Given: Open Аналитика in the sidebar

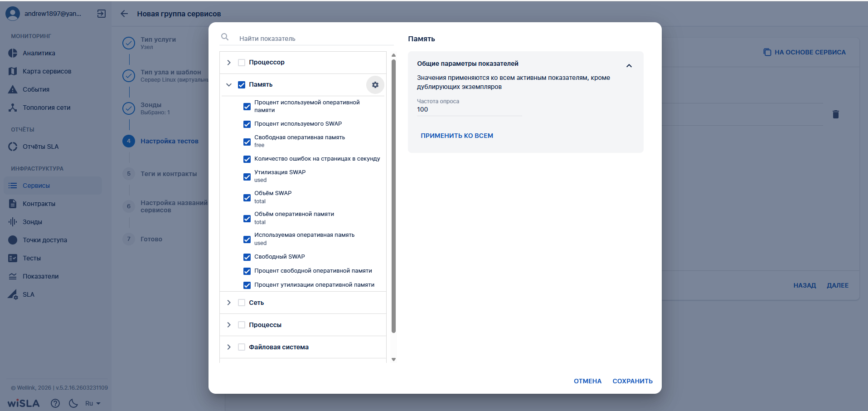Looking at the screenshot, I should pyautogui.click(x=39, y=53).
